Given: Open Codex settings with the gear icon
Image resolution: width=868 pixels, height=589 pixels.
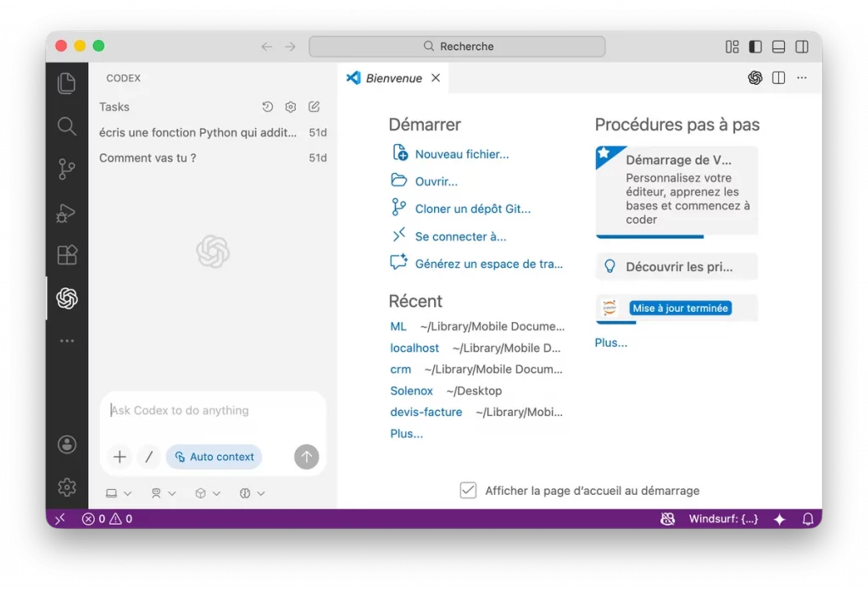Looking at the screenshot, I should [290, 107].
